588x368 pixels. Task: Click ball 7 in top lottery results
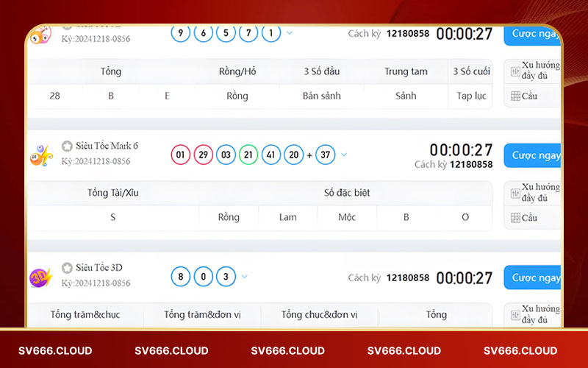tap(248, 33)
